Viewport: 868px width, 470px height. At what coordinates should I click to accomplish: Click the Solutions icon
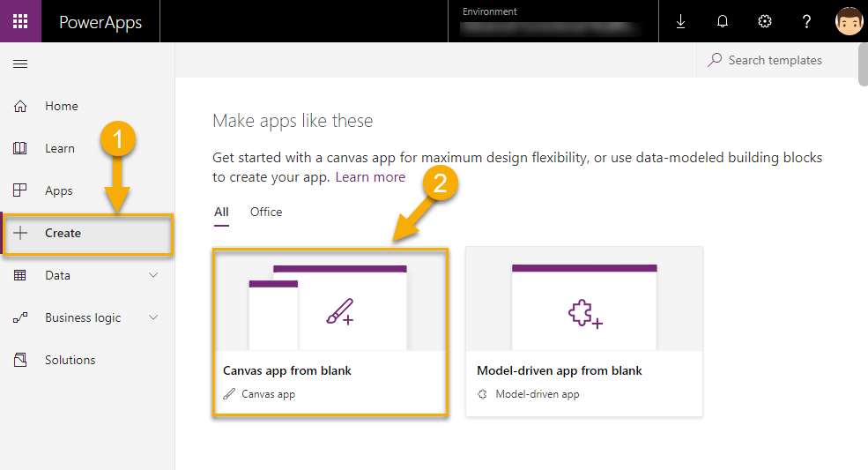point(20,360)
